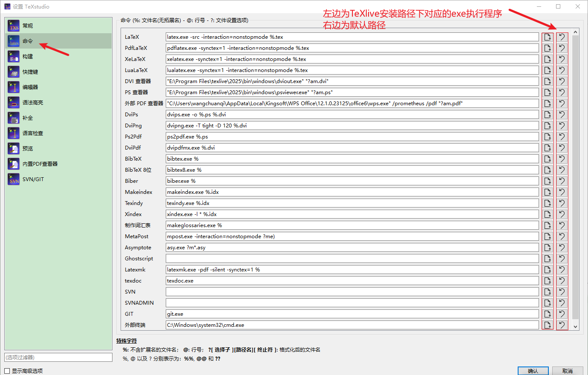
Task: Reset PdfLaTeX command to default
Action: point(562,48)
